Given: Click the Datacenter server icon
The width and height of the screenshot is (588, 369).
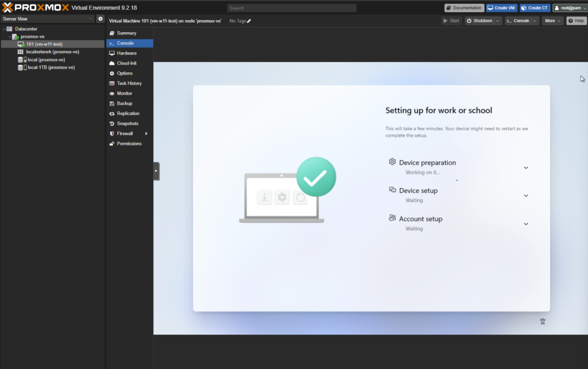Looking at the screenshot, I should 9,29.
